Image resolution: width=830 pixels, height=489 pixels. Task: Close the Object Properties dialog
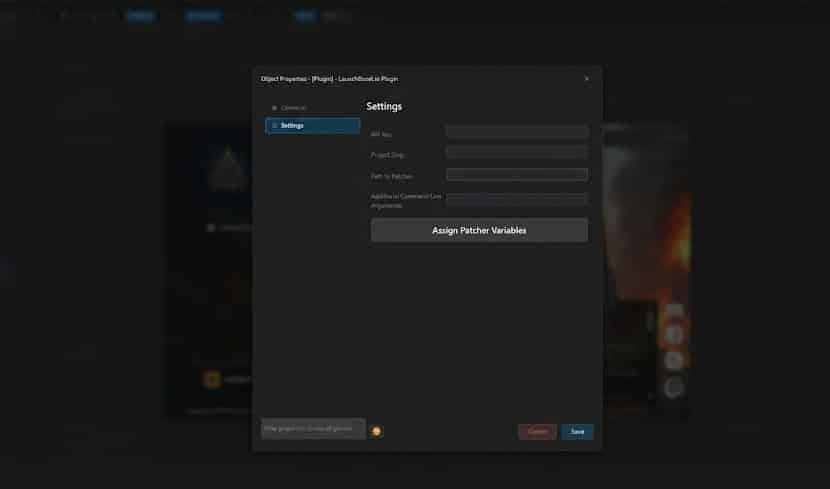click(x=587, y=79)
